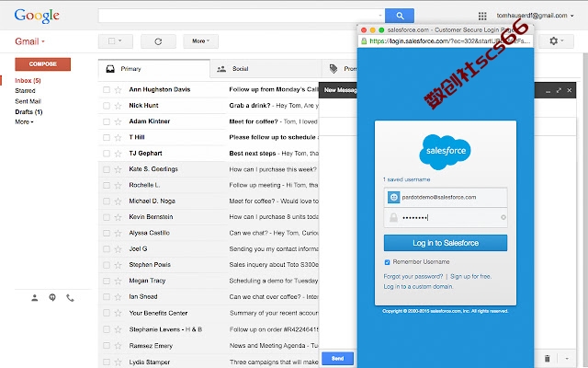The height and width of the screenshot is (368, 588).
Task: Click the clear icon in password field
Action: (503, 217)
